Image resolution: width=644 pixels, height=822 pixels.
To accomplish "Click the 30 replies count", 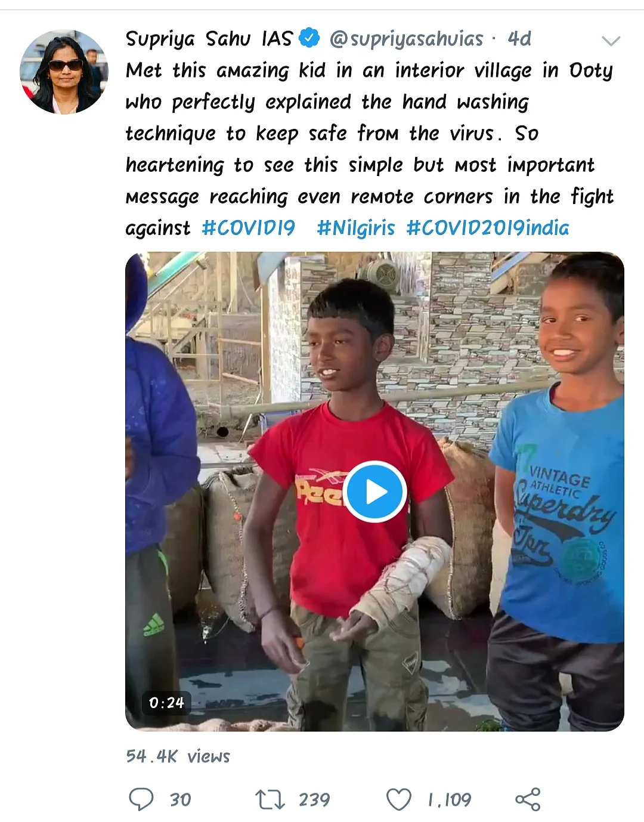I will pos(180,799).
